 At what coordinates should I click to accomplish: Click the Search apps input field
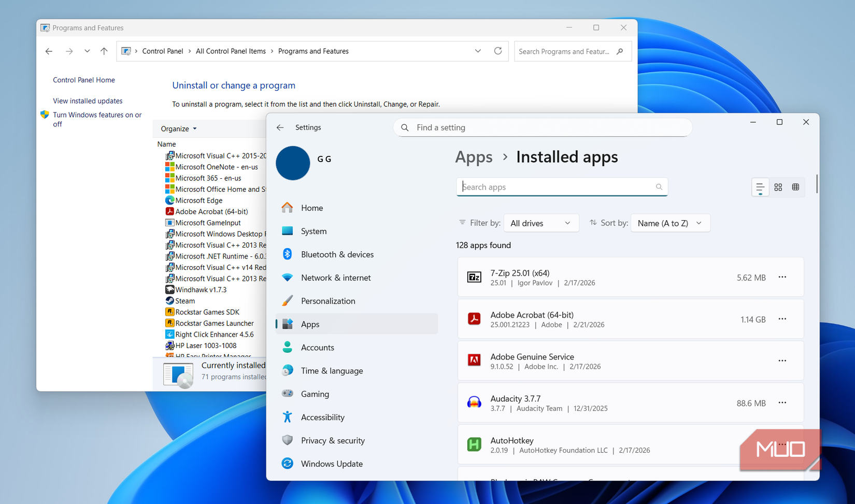tap(562, 187)
